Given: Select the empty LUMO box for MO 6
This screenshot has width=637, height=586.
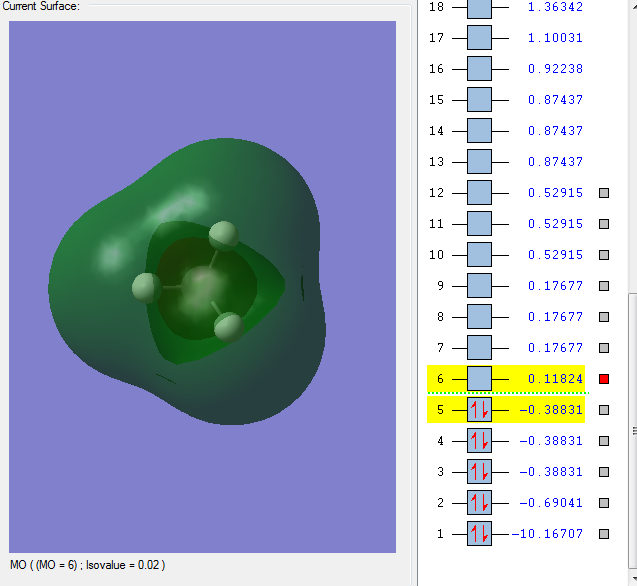Looking at the screenshot, I should (x=479, y=379).
